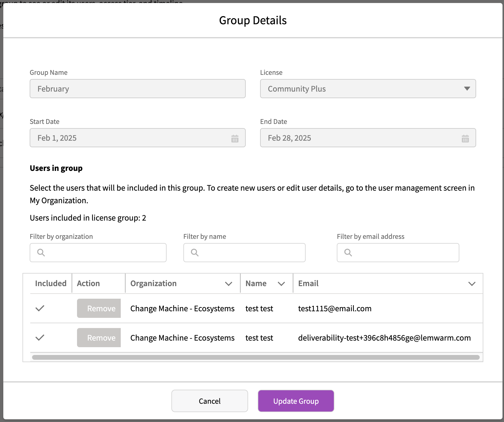The image size is (504, 422).
Task: Toggle included checkmark for deliverability-test user
Action: click(x=40, y=338)
